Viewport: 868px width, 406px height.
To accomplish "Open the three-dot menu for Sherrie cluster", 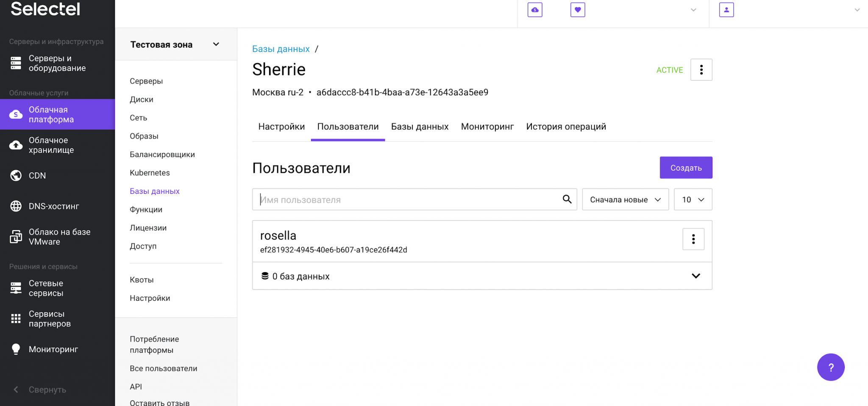I will pyautogui.click(x=701, y=70).
